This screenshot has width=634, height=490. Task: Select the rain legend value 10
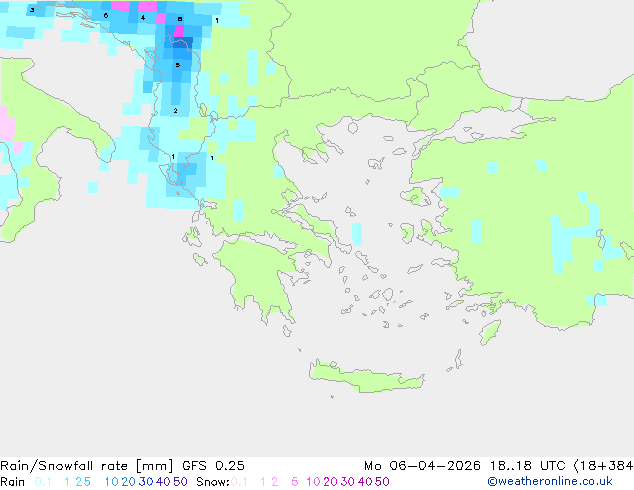point(111,482)
